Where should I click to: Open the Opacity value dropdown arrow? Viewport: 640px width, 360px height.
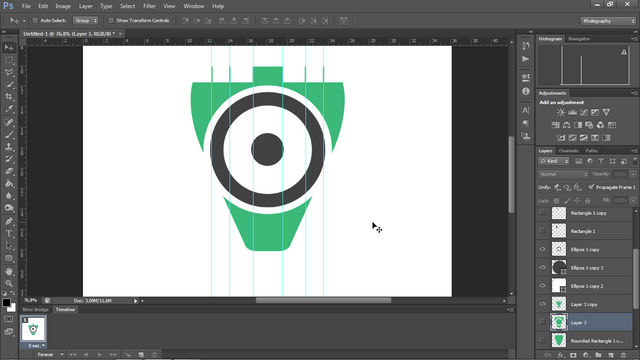coord(633,174)
